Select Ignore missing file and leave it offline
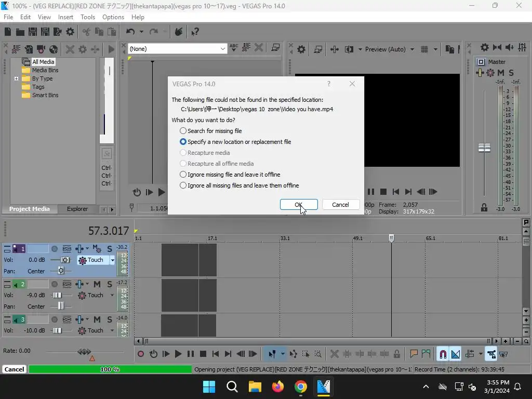Viewport: 532px width, 399px height. (x=230, y=175)
